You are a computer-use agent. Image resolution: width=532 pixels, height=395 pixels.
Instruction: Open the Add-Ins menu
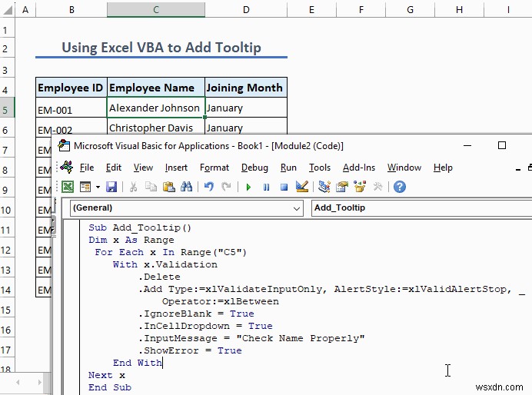click(x=359, y=168)
